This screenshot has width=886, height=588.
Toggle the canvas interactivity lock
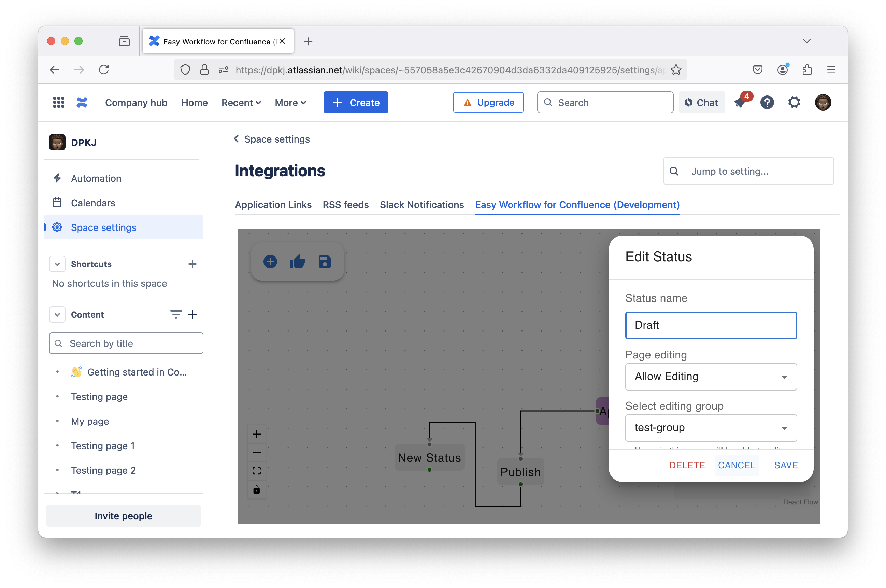point(257,489)
